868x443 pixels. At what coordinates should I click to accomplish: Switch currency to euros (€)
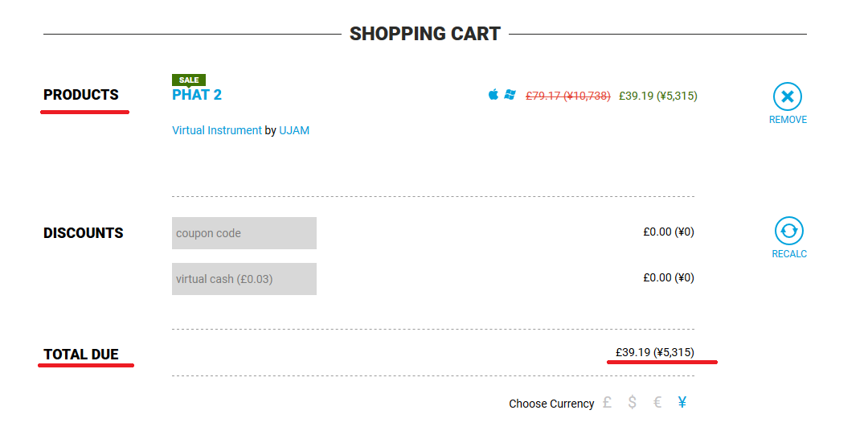pos(657,403)
